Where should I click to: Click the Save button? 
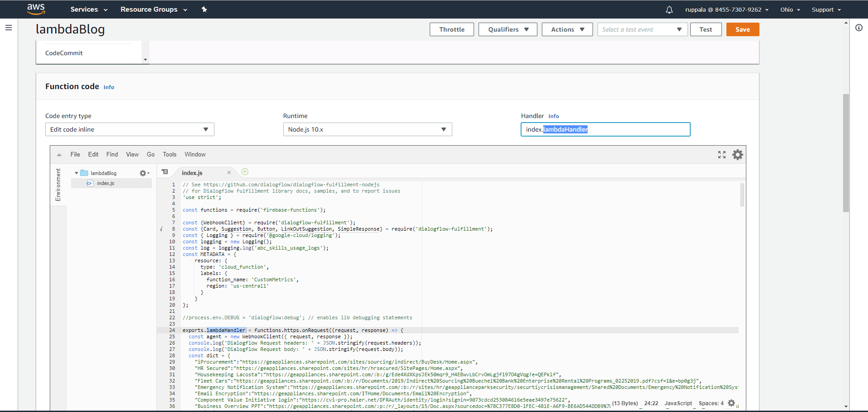click(742, 29)
